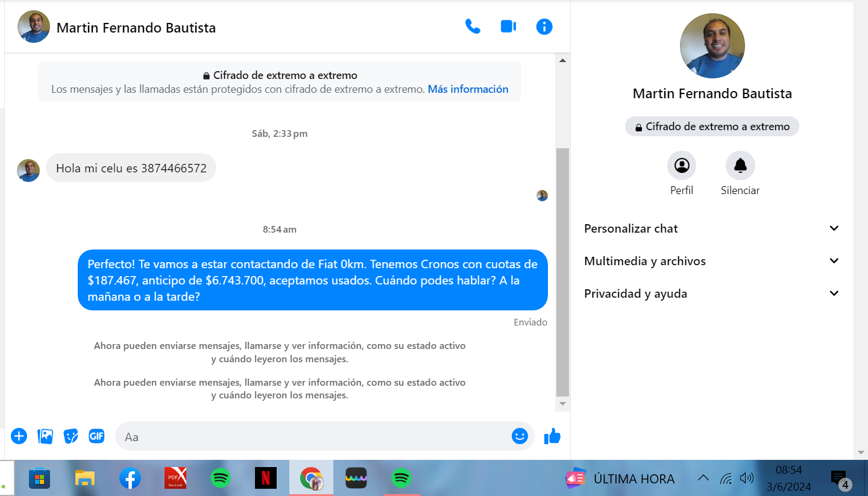Open Spotify icon between PDF X and Netflix

click(221, 479)
